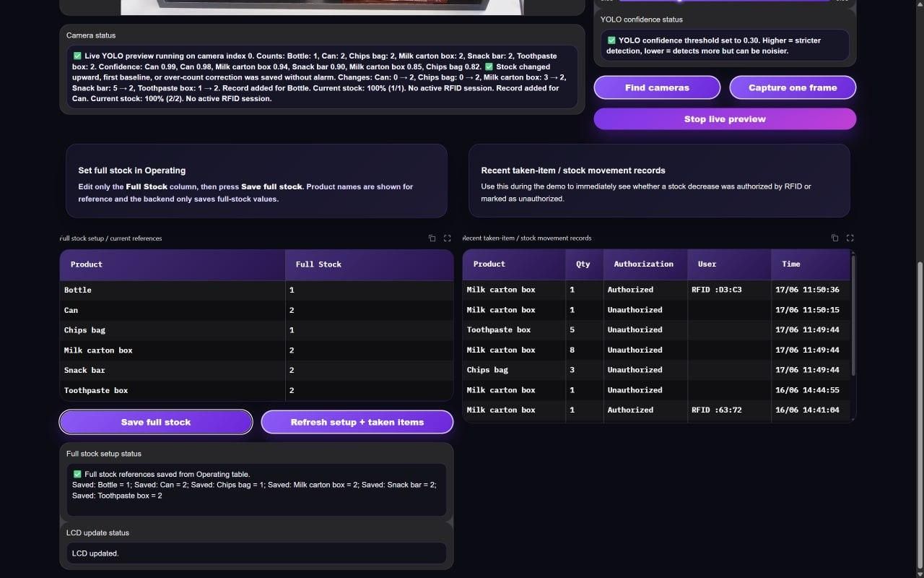
Task: Copy the recent taken-item records table
Action: coord(834,238)
